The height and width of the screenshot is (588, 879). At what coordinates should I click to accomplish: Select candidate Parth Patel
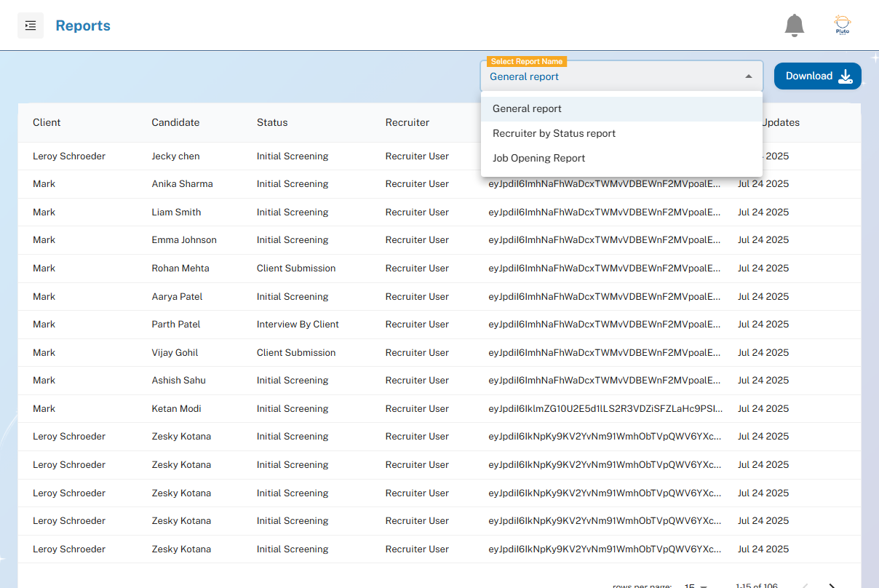tap(176, 325)
